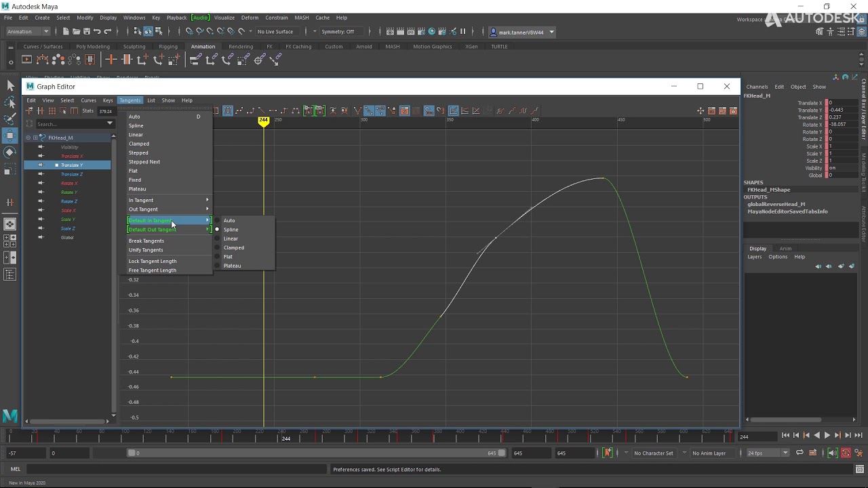Insert keys tool in Graph Editor toolbar
The width and height of the screenshot is (868, 488).
click(40, 111)
